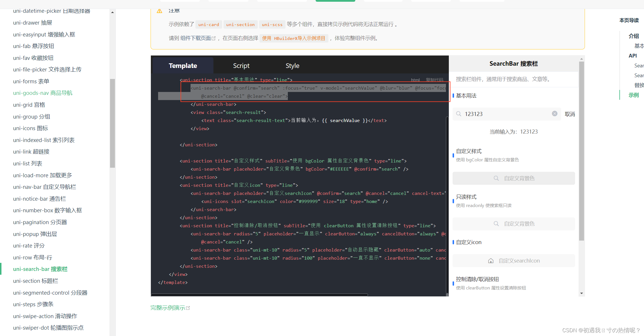Viewport: 644px width, 336px height.
Task: Open uni-rate 评分 in sidebar
Action: tap(29, 245)
